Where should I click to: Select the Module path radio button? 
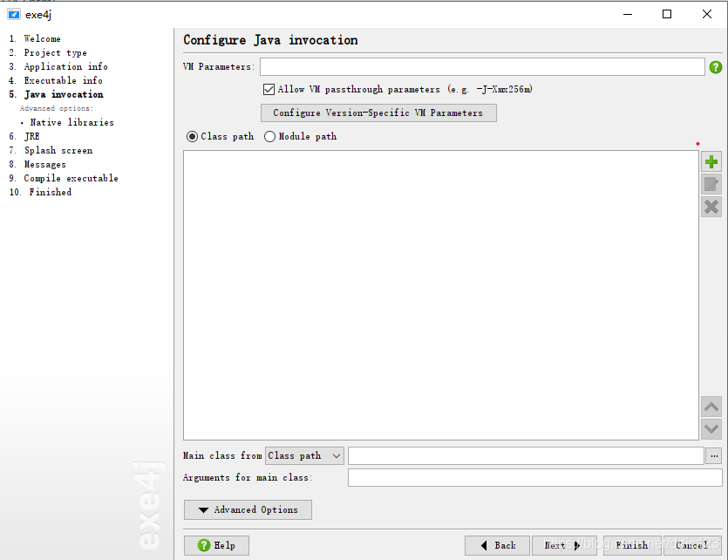[269, 137]
